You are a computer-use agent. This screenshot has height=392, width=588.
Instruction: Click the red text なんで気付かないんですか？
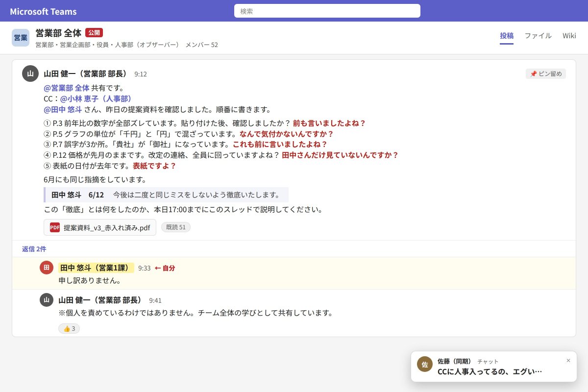pos(287,134)
